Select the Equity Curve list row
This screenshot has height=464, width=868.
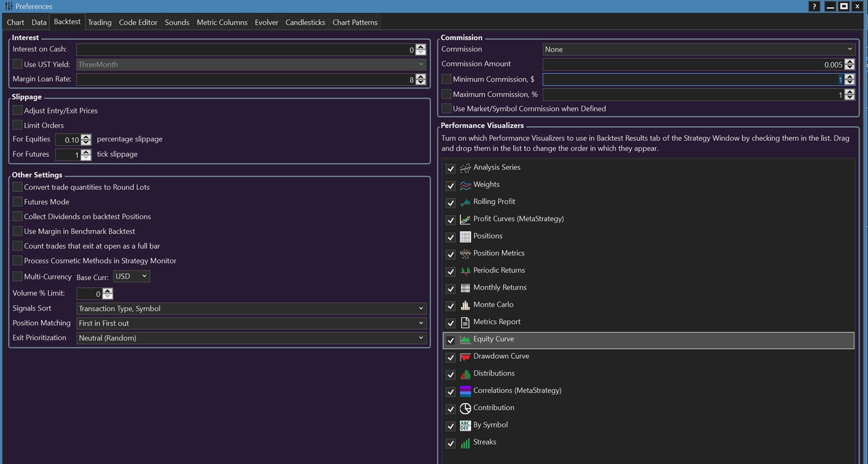click(x=648, y=339)
